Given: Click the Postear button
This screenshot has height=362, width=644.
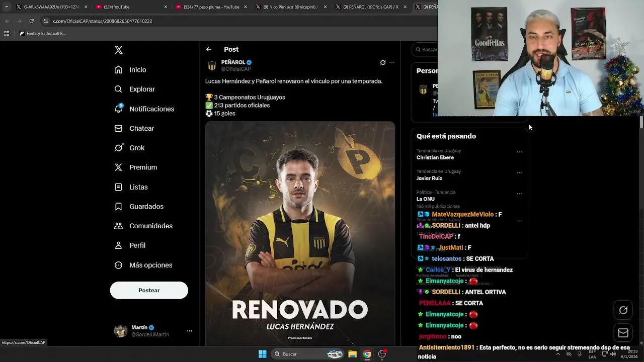Looking at the screenshot, I should 149,290.
